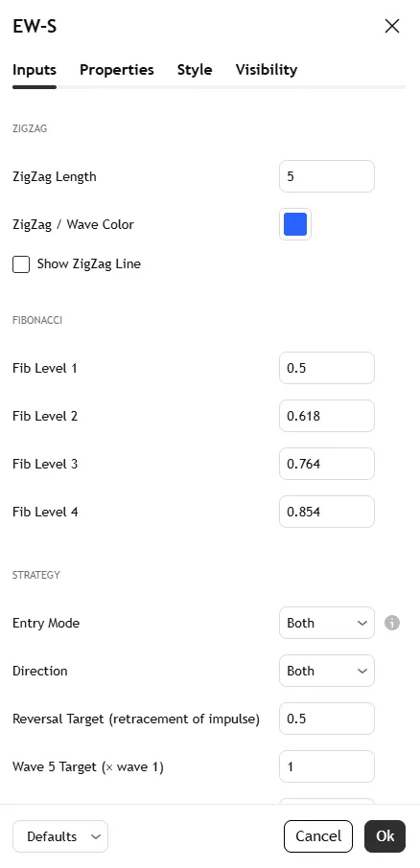Click the Fib Level 3 input box

pyautogui.click(x=327, y=464)
